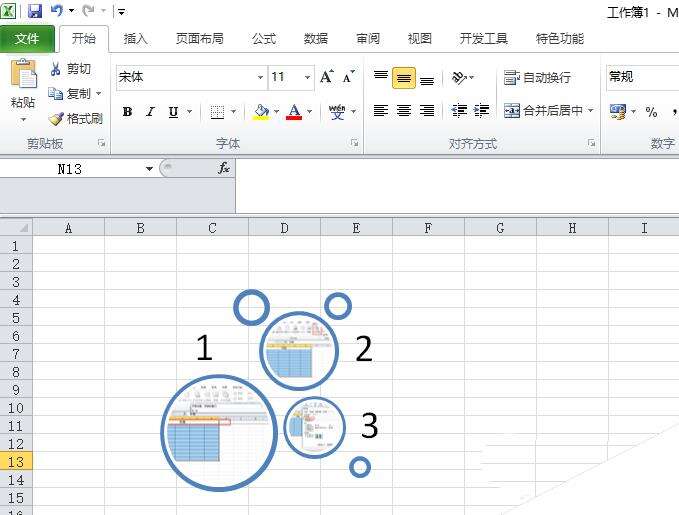Activate the Format Painter 格式刷
The height and width of the screenshot is (515, 679).
pyautogui.click(x=56, y=118)
